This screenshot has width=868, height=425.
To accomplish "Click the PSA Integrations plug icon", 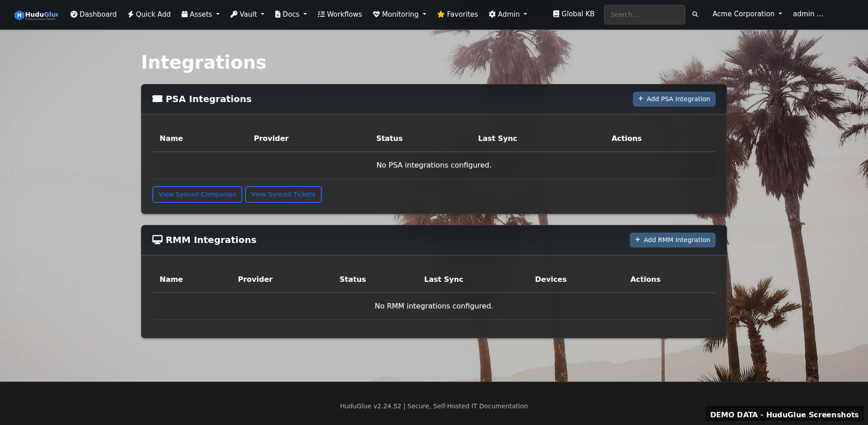I will click(157, 98).
